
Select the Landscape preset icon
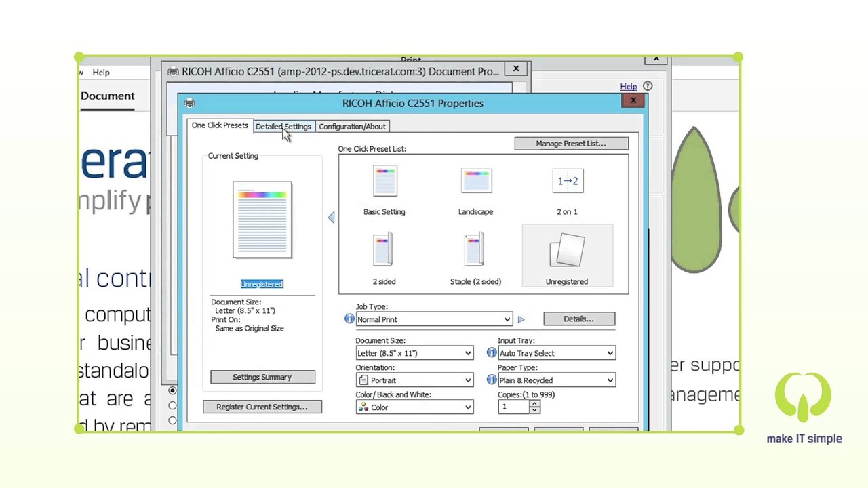pos(475,181)
